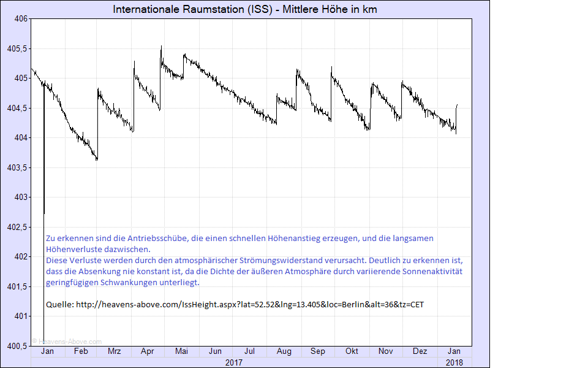588x368 pixels.
Task: Select the 'Mrz' month label on x-axis
Action: pyautogui.click(x=114, y=351)
